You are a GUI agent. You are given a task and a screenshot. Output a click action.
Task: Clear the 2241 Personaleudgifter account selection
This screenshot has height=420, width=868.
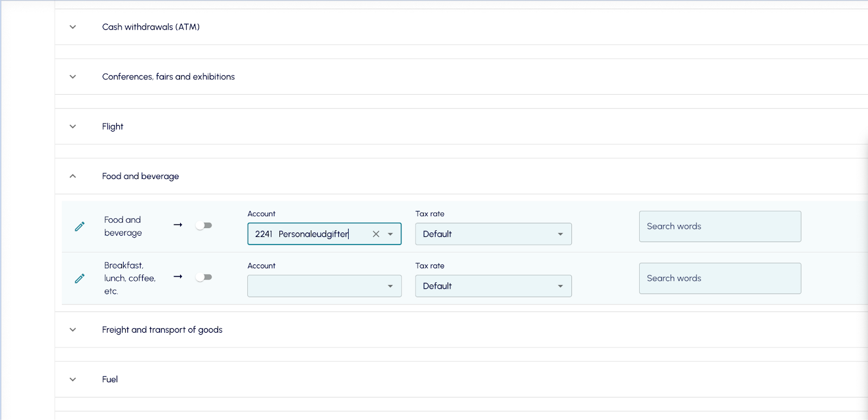point(376,234)
